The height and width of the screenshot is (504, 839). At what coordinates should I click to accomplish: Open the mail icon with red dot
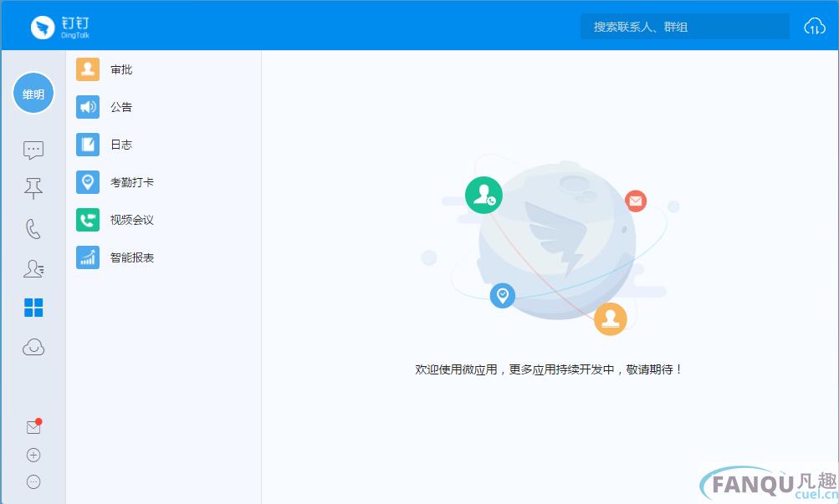click(x=33, y=426)
